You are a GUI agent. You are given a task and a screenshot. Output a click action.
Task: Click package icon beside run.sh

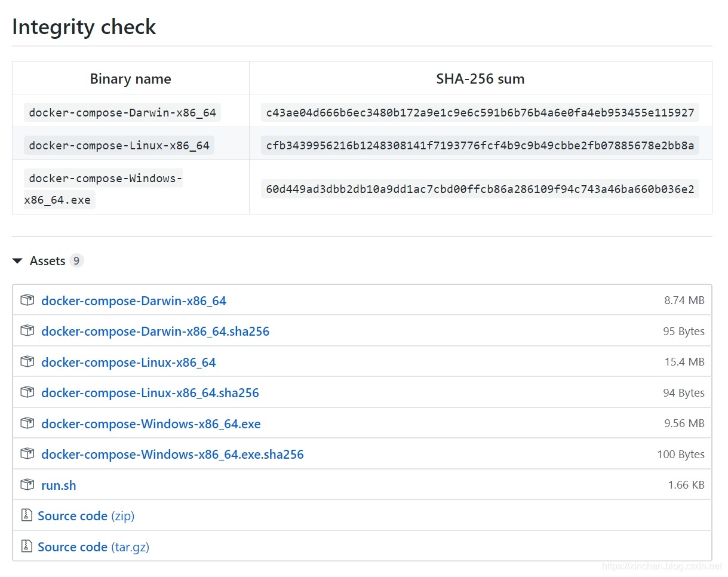(27, 484)
